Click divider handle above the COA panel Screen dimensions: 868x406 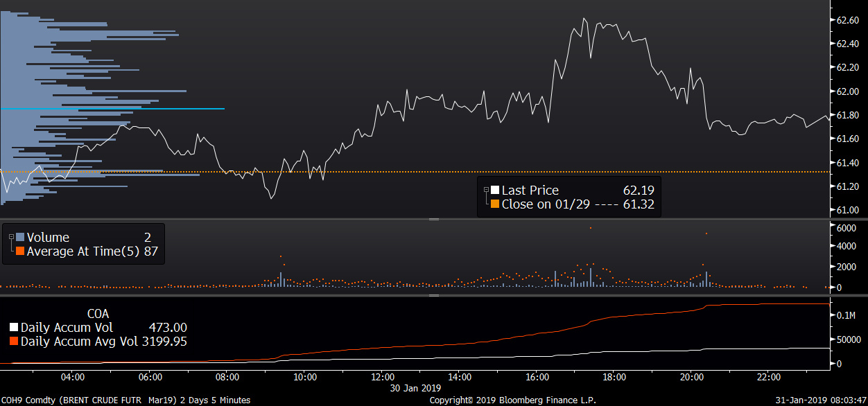click(434, 295)
